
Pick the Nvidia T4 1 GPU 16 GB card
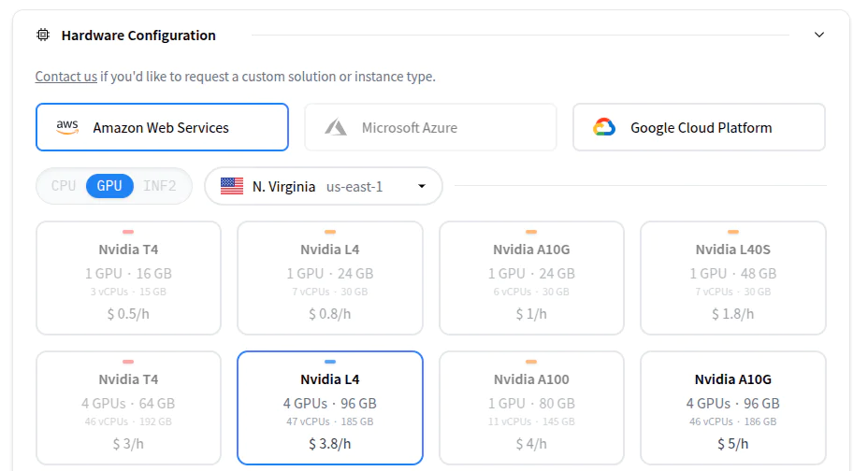coord(128,278)
